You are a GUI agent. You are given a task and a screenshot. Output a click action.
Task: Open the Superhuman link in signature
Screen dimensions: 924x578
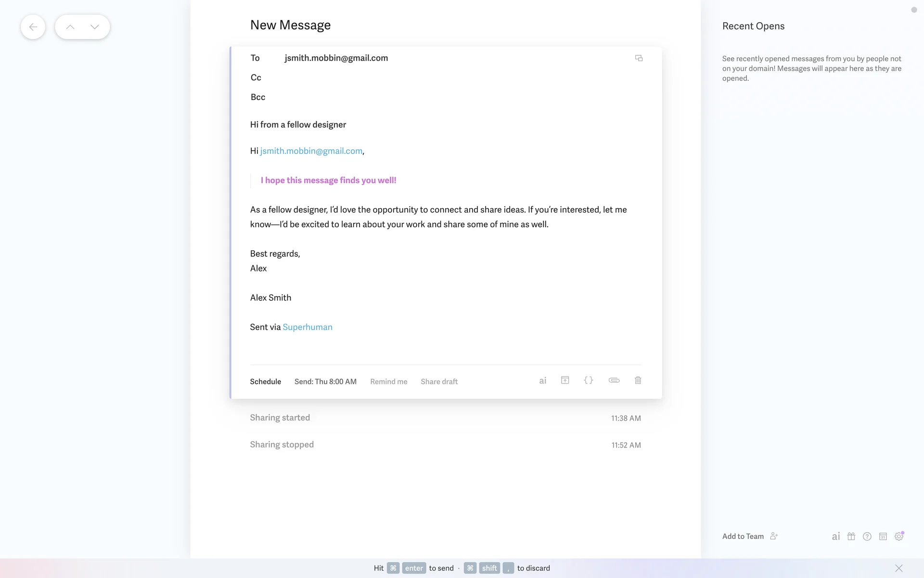click(x=308, y=327)
